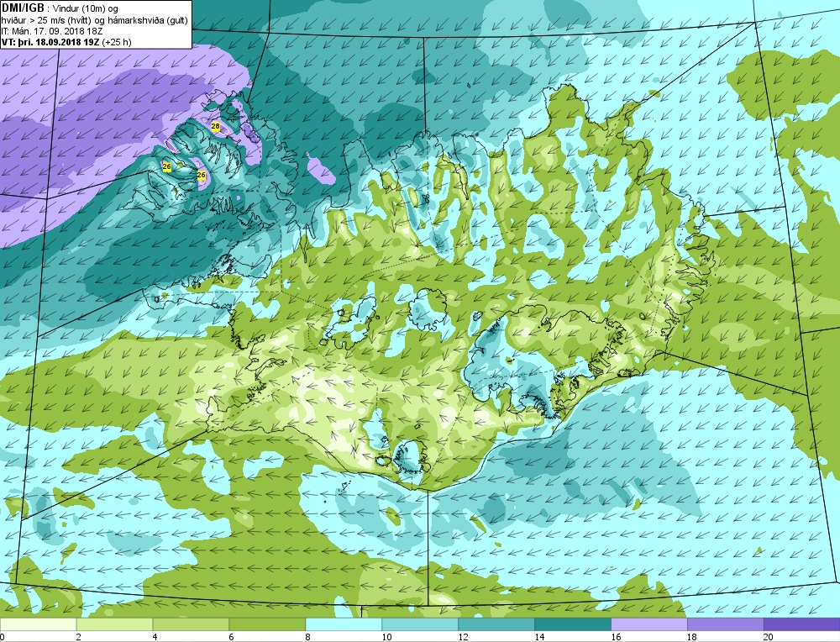840x642 pixels.
Task: Click the 0–2 m/s palest legend swatch
Action: coord(39,624)
